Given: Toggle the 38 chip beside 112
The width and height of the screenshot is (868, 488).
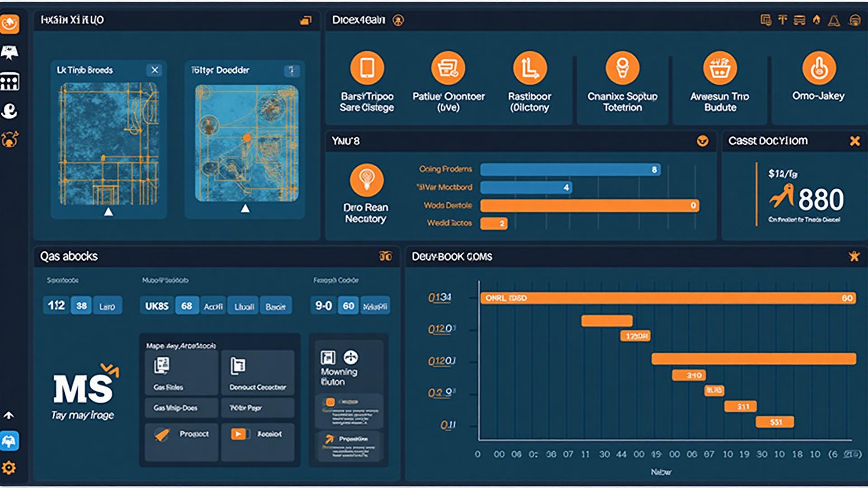Looking at the screenshot, I should click(81, 306).
